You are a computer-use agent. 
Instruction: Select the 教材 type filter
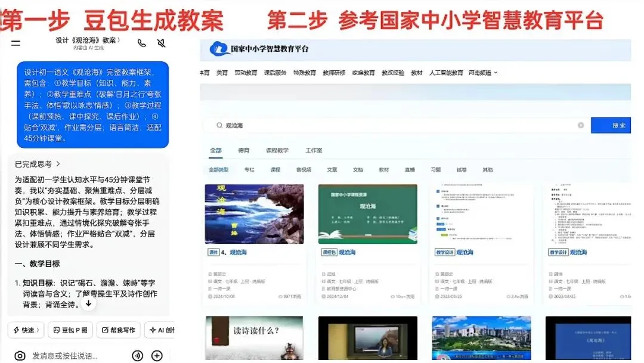383,170
